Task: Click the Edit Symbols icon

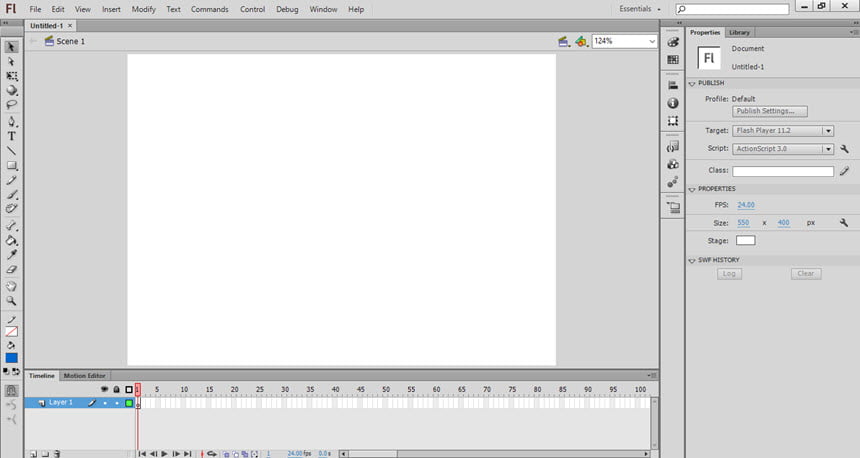Action: [x=581, y=41]
